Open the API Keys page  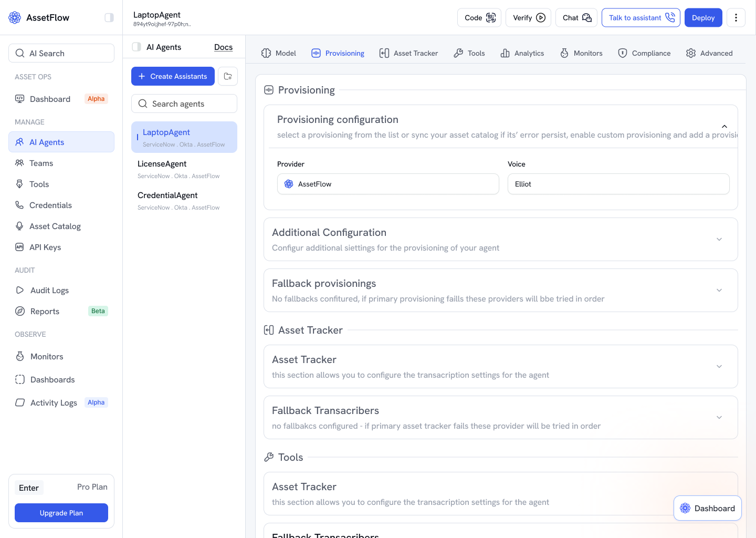(x=61, y=247)
